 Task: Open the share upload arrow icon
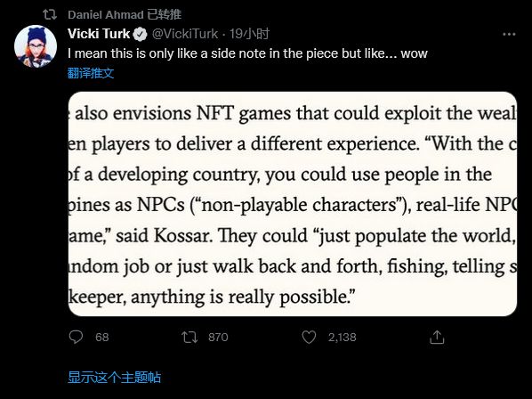pyautogui.click(x=437, y=338)
